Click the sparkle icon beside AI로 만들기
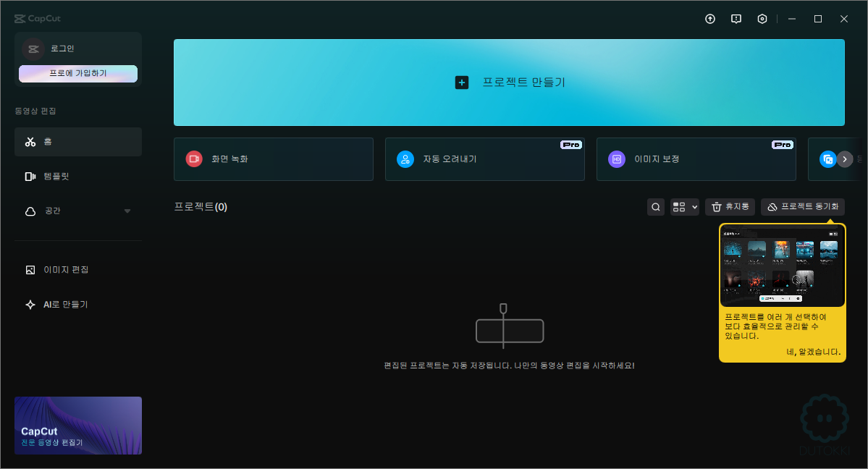Screen dimensions: 868x469 coord(30,305)
